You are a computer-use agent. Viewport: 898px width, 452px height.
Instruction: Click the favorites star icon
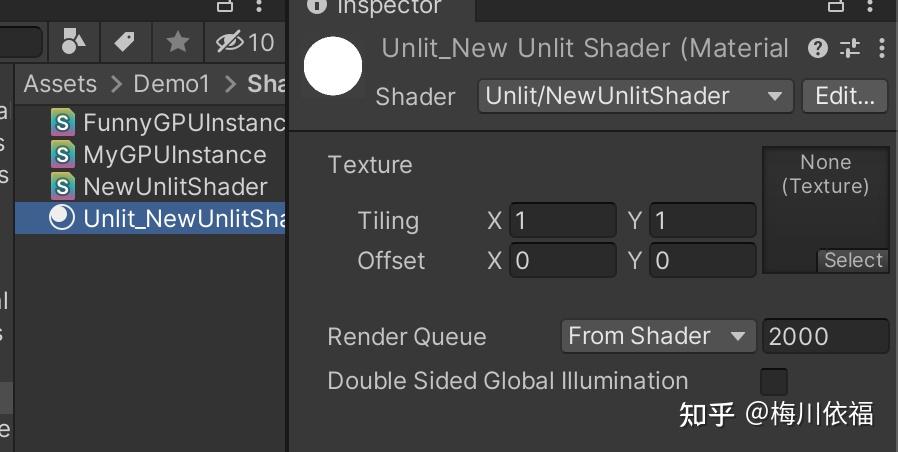(177, 41)
